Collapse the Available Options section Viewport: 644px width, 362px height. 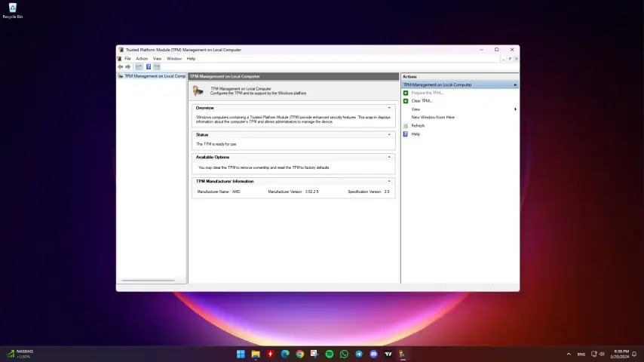[x=389, y=157]
